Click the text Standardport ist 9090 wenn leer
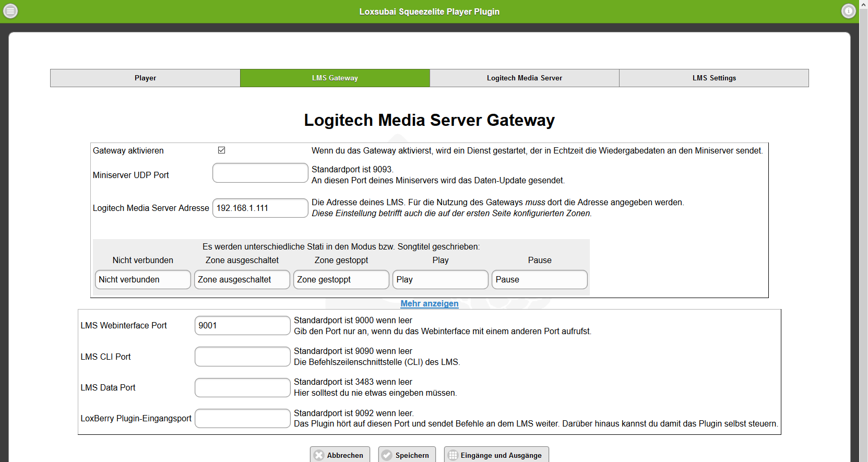This screenshot has height=462, width=868. [353, 351]
